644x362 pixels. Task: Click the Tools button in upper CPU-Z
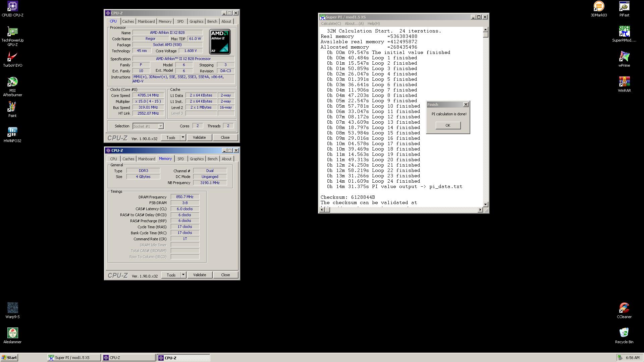point(171,137)
